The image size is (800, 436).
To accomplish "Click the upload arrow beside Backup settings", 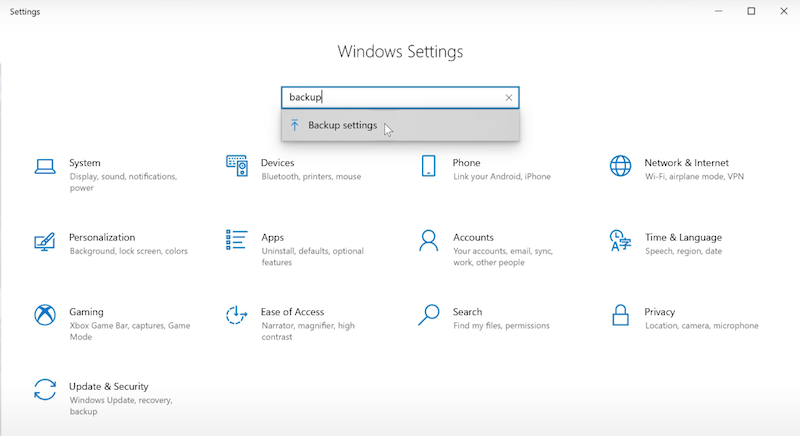I will [x=294, y=125].
